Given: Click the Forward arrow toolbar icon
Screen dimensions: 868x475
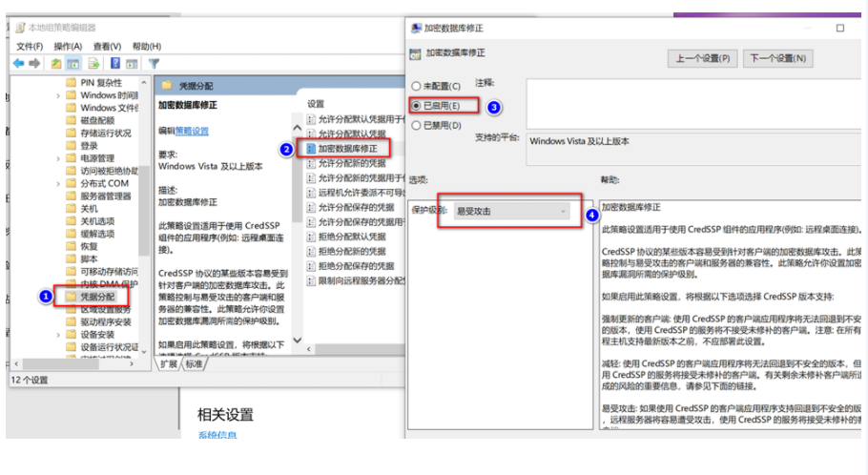Looking at the screenshot, I should pos(34,64).
